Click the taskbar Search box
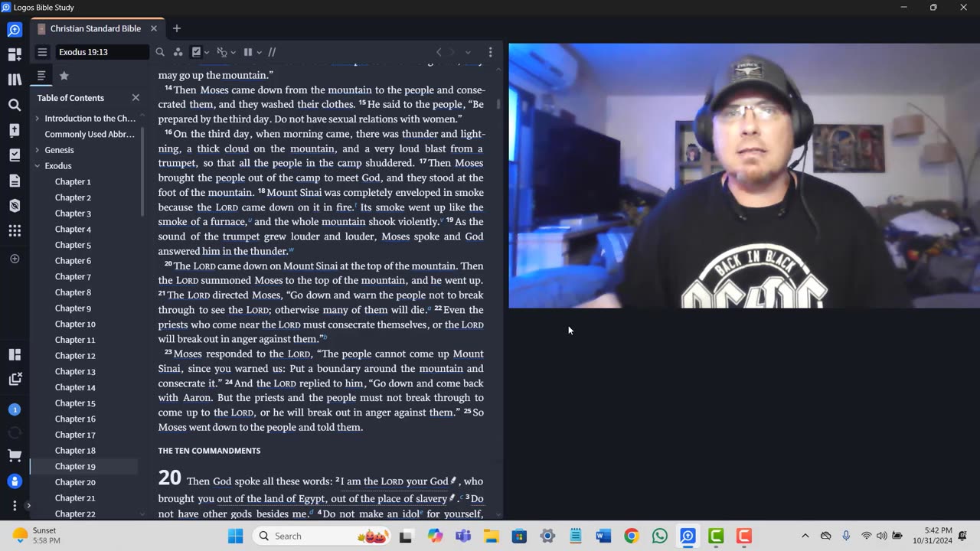Viewport: 980px width, 551px height. click(320, 536)
